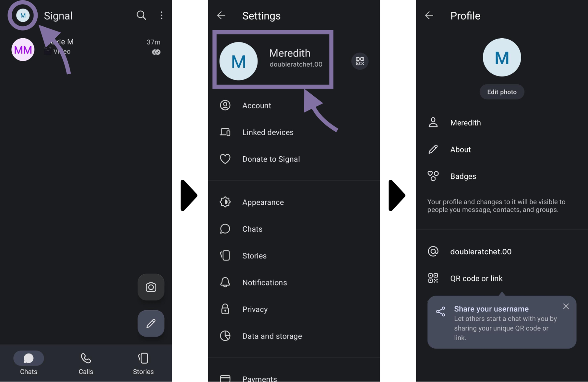
Task: Click the Linked devices icon
Action: point(225,132)
